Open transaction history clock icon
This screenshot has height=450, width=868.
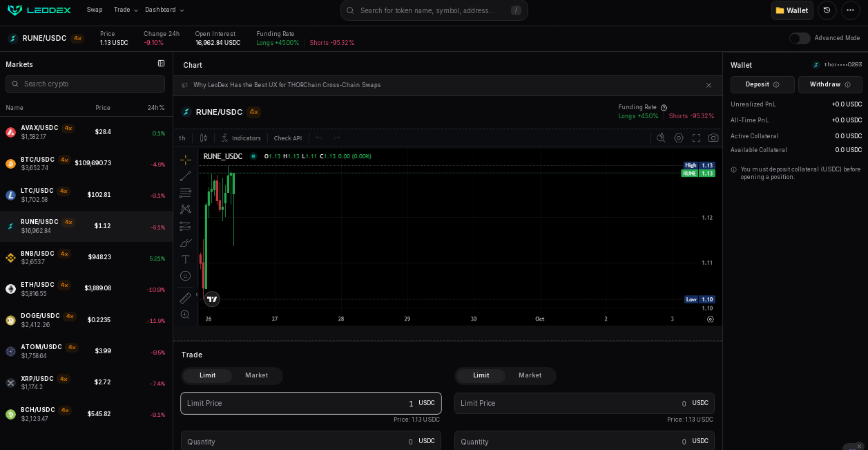827,10
